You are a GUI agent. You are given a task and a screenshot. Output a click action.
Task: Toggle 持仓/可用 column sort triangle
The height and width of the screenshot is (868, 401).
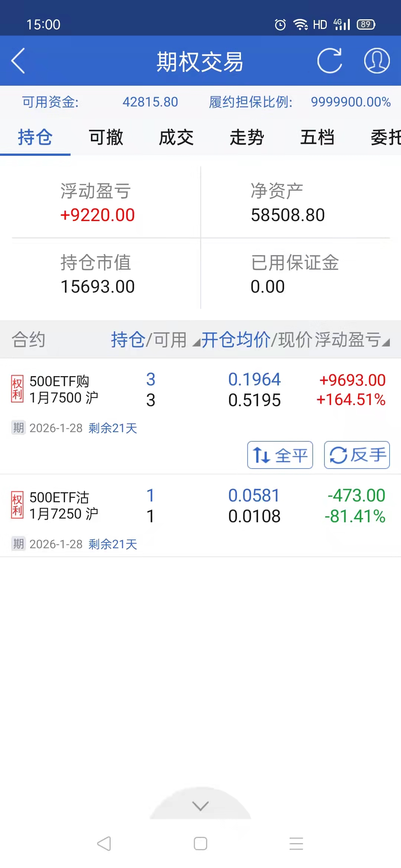(x=196, y=343)
